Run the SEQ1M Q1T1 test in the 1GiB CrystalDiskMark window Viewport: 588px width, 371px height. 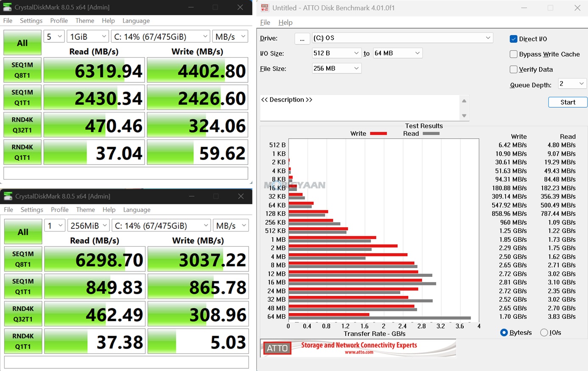coord(22,98)
